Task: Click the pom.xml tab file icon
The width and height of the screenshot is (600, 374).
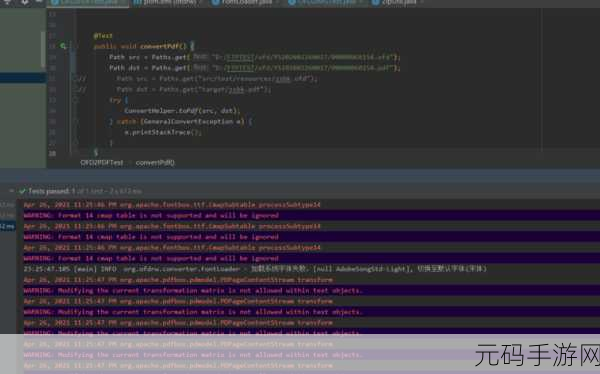Action: 137,2
